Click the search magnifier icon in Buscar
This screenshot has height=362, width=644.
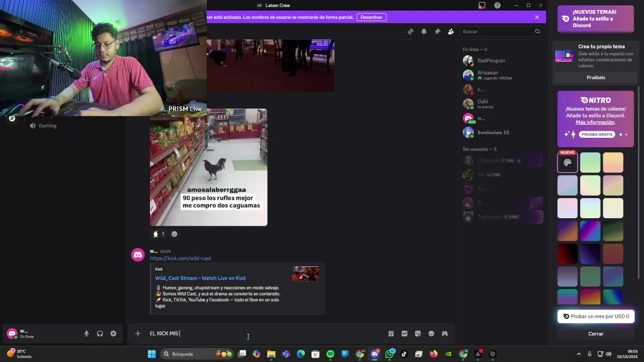point(537,31)
